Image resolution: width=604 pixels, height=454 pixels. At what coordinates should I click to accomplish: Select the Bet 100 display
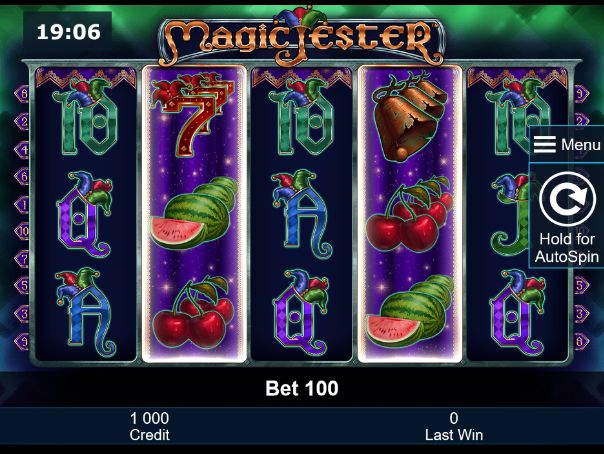pyautogui.click(x=302, y=388)
